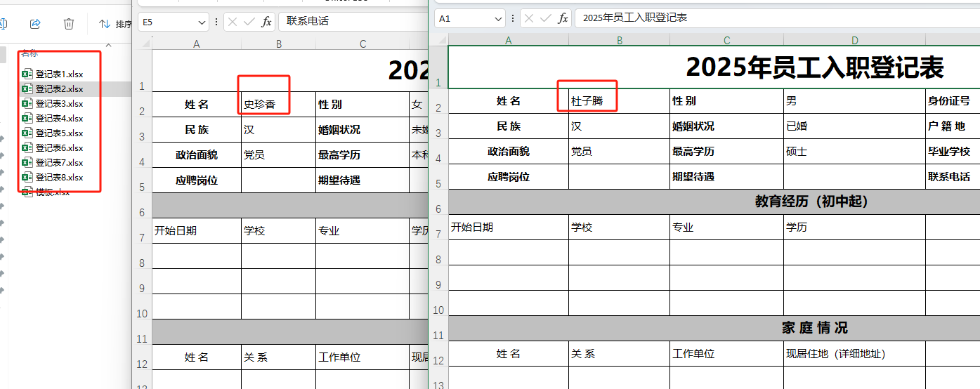Click the Excel icon of 登记表1.xlsx

pyautogui.click(x=27, y=74)
